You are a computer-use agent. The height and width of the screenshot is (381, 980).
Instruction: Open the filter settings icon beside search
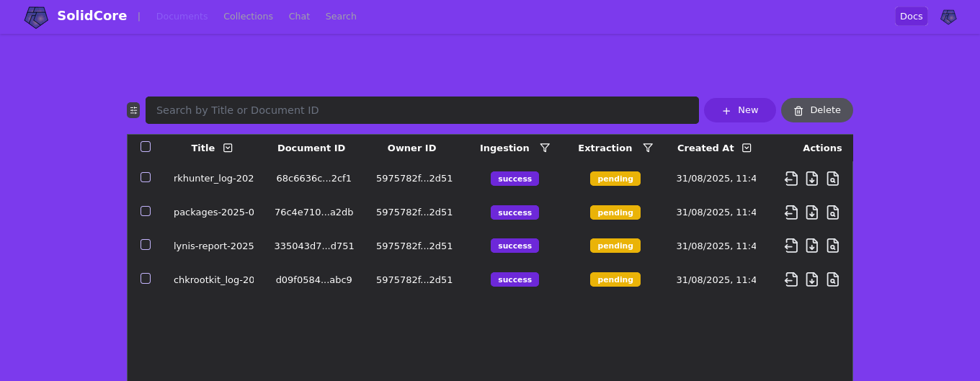133,110
